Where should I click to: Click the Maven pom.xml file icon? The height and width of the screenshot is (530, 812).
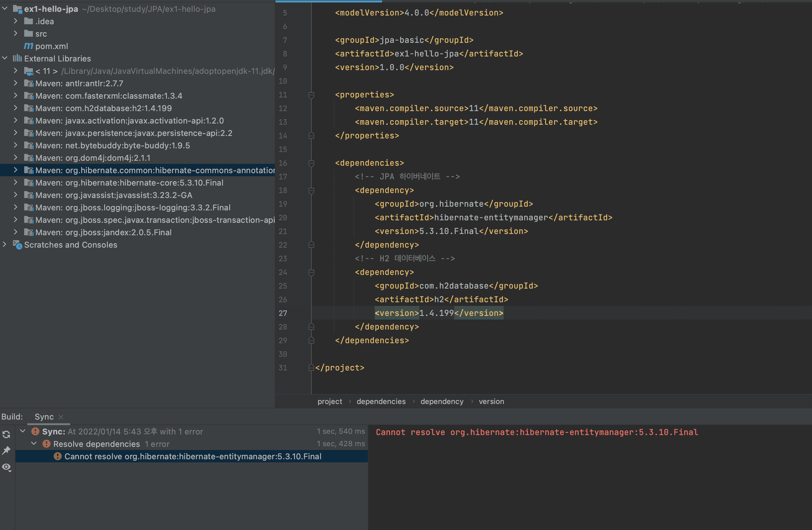(x=28, y=46)
